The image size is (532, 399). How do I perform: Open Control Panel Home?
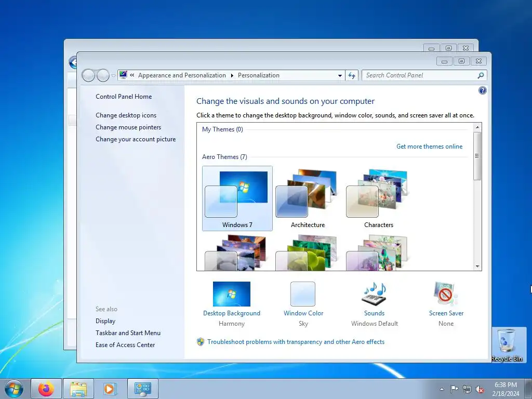[x=124, y=96]
